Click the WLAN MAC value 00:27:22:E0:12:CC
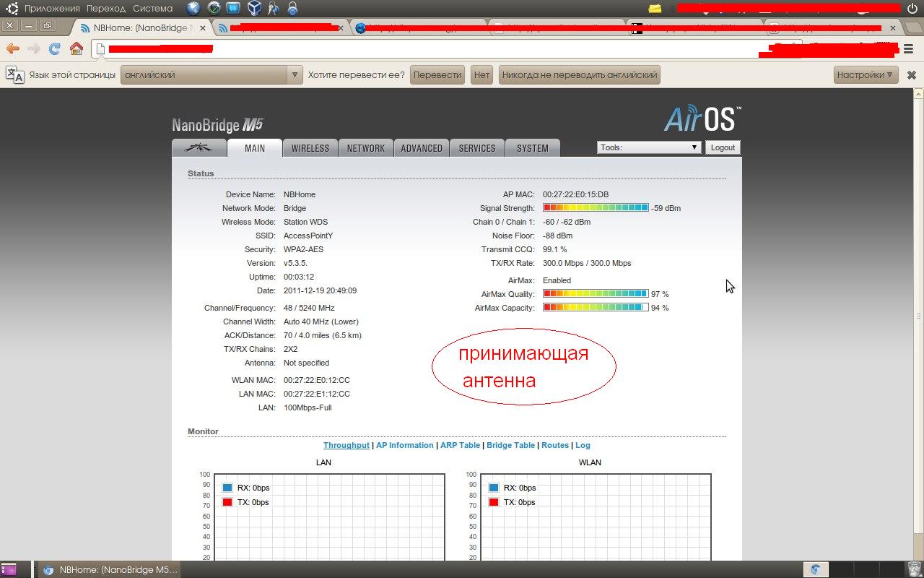This screenshot has width=924, height=578. [x=317, y=380]
